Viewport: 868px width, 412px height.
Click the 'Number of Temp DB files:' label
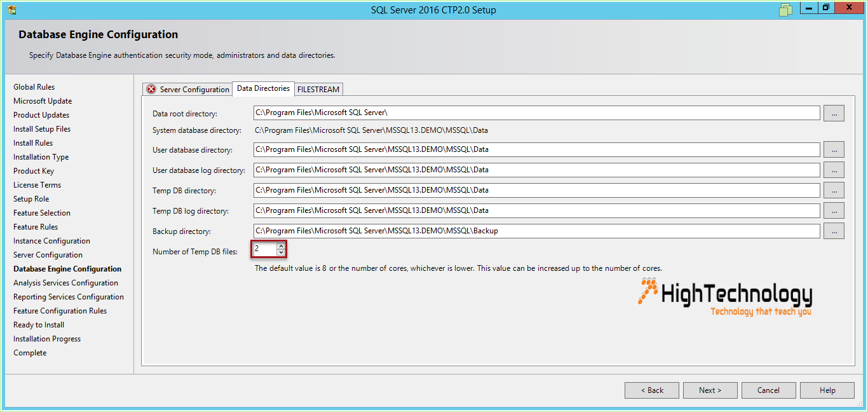click(195, 252)
